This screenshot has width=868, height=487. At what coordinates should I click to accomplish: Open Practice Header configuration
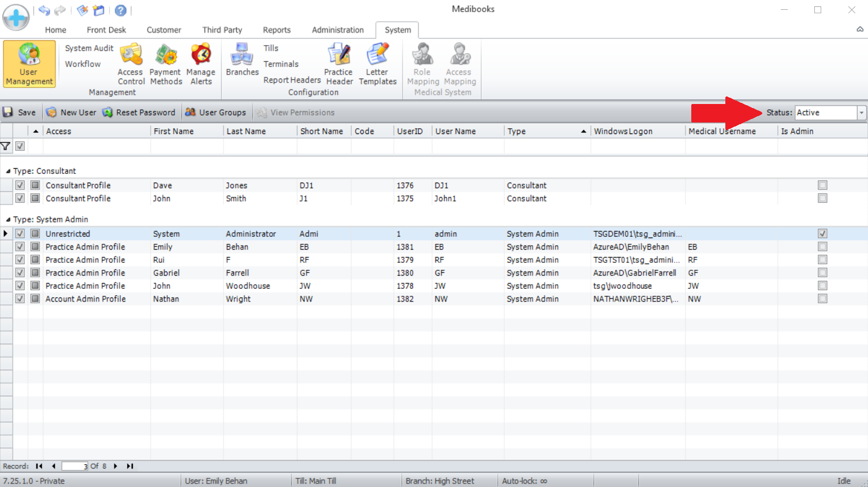(338, 64)
